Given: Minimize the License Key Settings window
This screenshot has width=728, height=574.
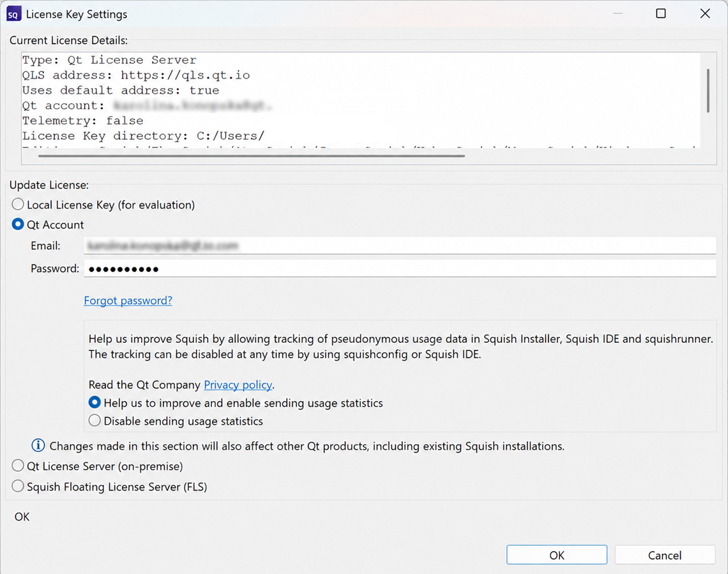Looking at the screenshot, I should (x=618, y=13).
